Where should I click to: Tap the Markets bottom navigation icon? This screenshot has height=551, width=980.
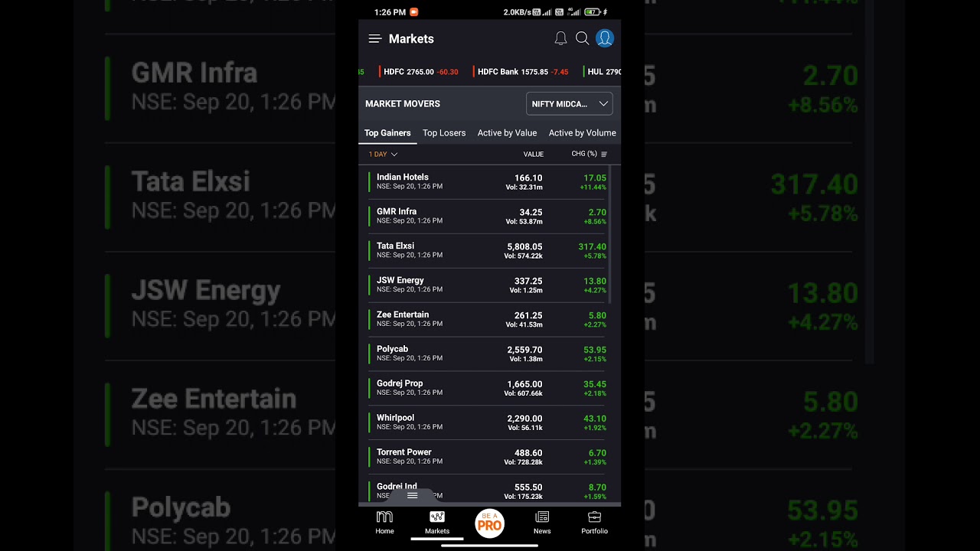click(x=437, y=517)
